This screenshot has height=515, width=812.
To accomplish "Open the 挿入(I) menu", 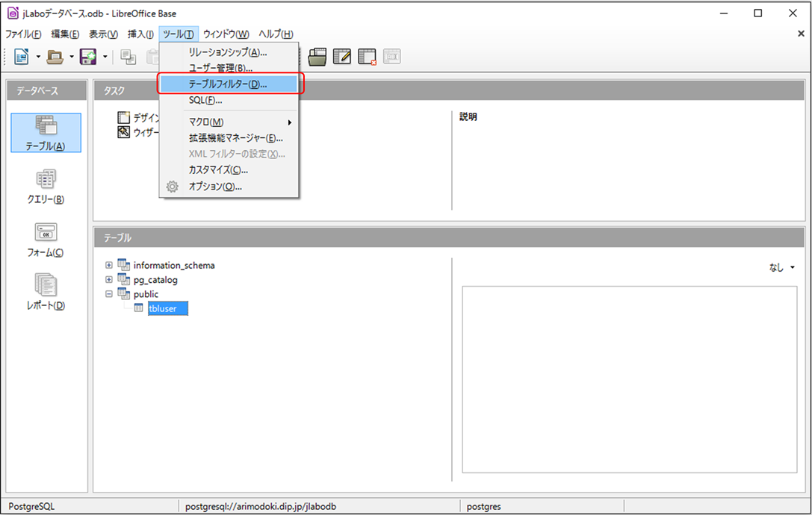I will pos(140,34).
